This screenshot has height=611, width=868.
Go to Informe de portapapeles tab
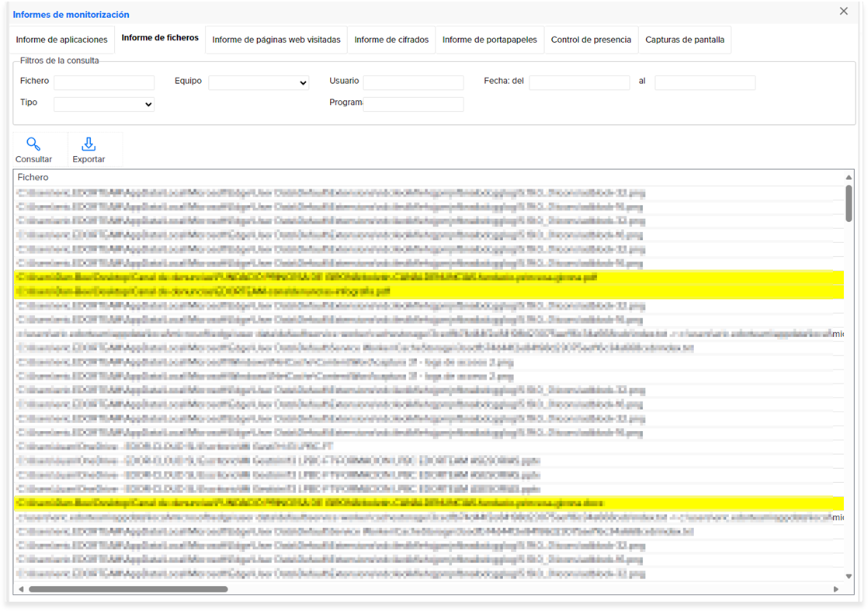click(x=489, y=40)
